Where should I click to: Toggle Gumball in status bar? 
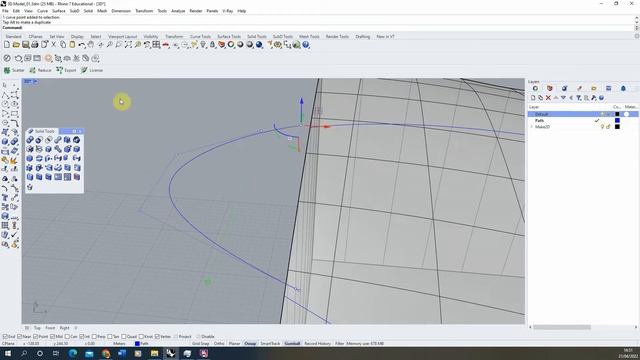[x=292, y=344]
